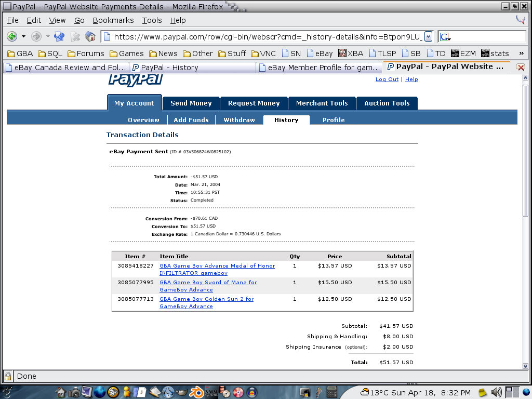
Task: Open the SQL bookmarks folder
Action: [50, 54]
